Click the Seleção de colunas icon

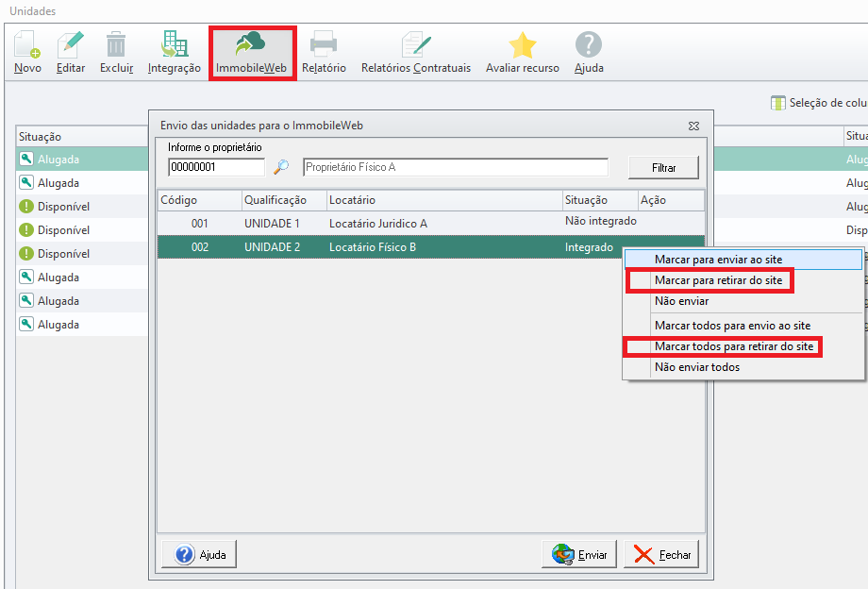click(777, 103)
